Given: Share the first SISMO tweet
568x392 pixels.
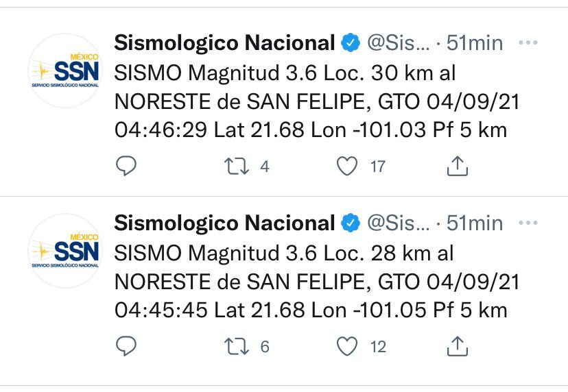Looking at the screenshot, I should (458, 166).
